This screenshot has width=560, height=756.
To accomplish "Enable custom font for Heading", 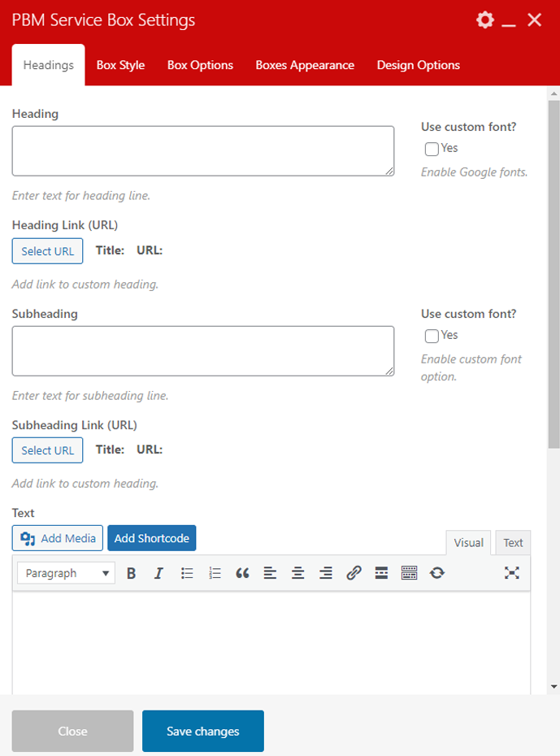I will click(x=432, y=149).
